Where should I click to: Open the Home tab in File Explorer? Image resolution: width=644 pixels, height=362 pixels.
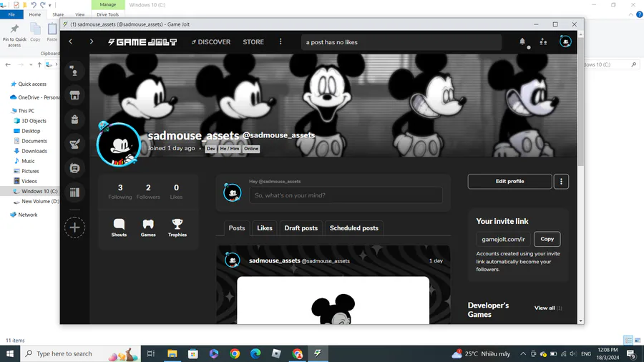point(35,14)
